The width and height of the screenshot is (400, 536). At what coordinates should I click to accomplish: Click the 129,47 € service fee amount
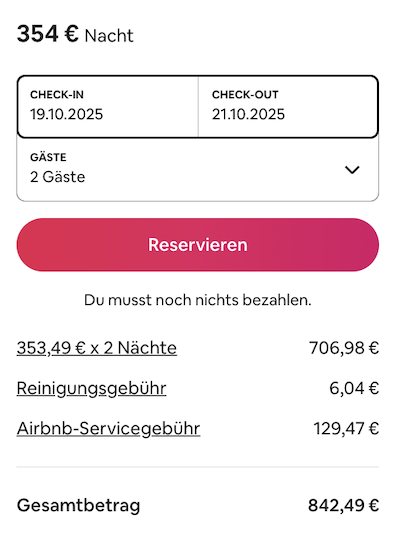point(346,428)
